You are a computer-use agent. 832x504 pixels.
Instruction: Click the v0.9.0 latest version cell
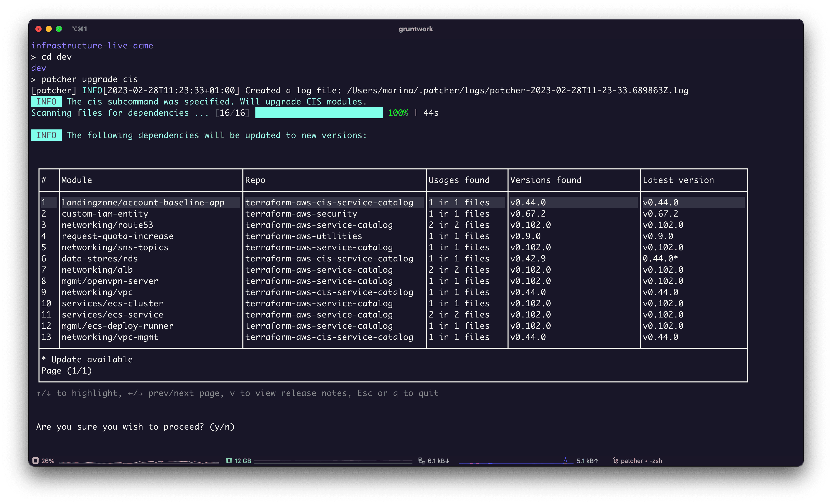coord(658,236)
